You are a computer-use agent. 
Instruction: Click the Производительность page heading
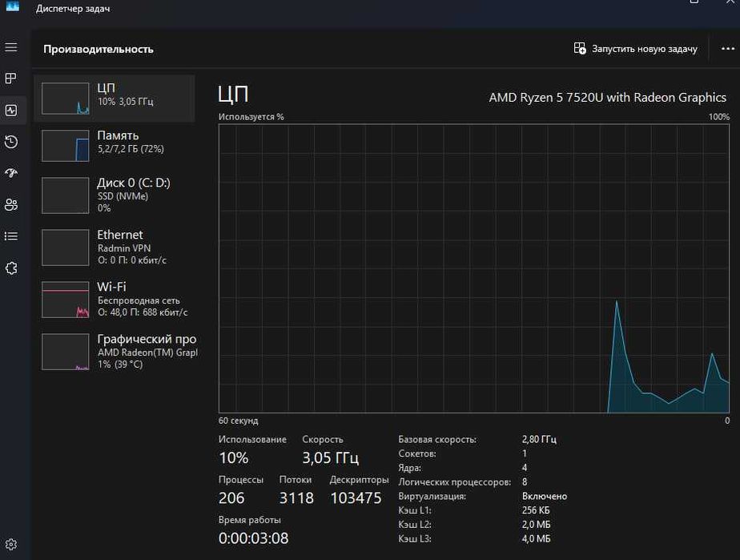coord(99,49)
